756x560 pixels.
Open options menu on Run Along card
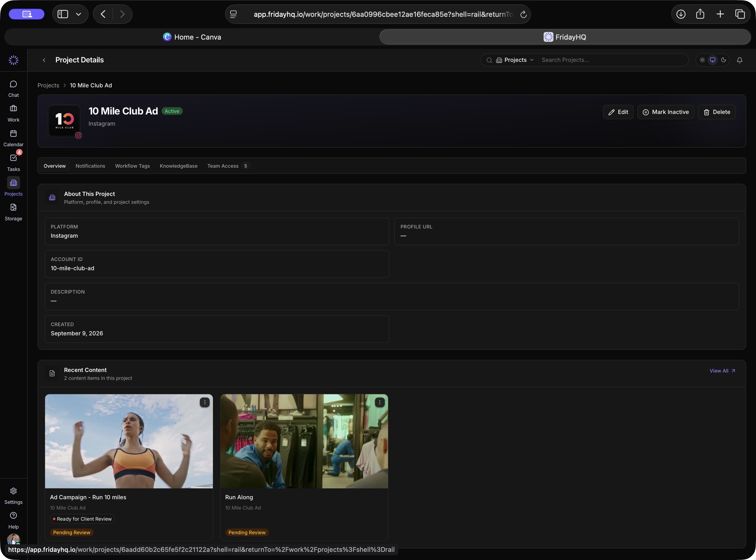380,402
